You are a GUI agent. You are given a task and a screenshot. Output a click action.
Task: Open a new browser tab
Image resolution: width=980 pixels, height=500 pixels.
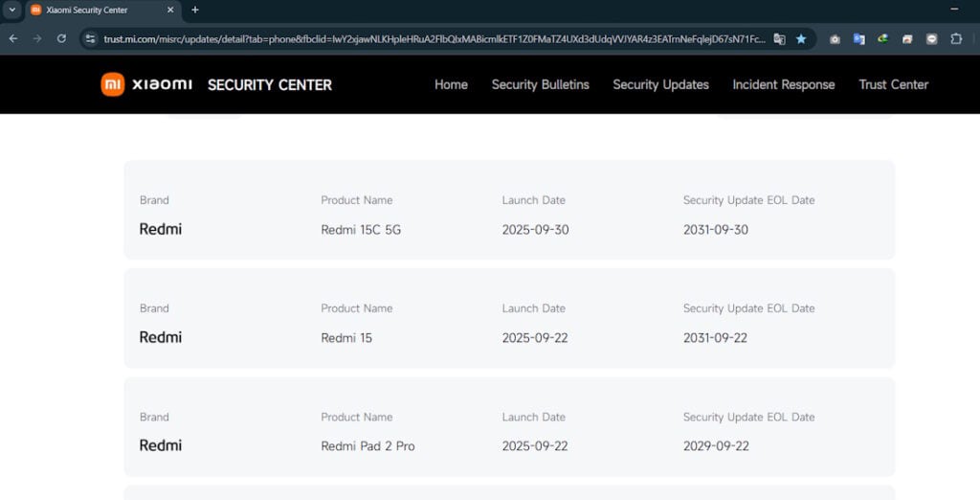(x=195, y=10)
